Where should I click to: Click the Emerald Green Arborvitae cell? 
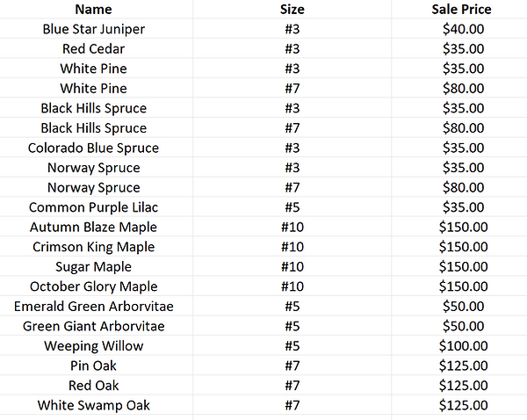[x=93, y=306]
